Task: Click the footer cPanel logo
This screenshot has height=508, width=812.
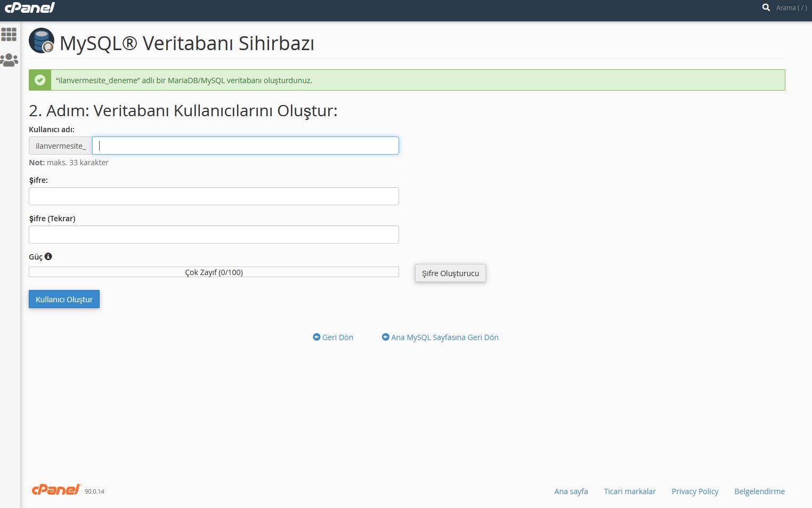Action: point(56,490)
